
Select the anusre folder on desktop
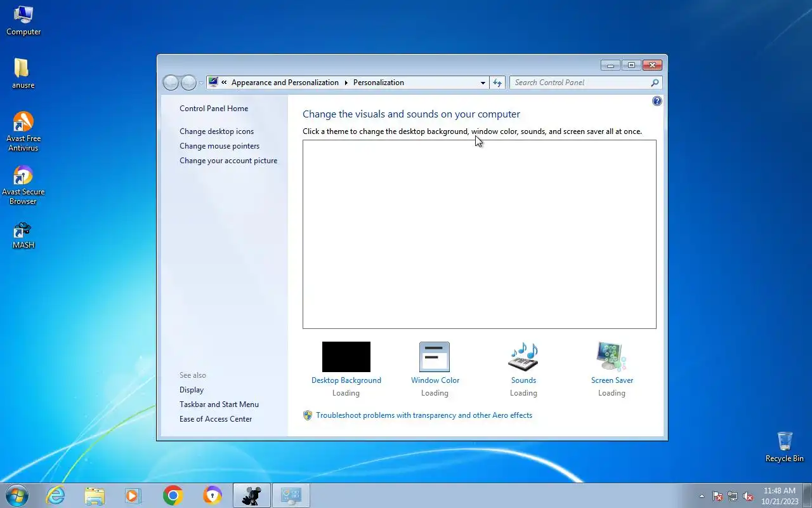tap(23, 74)
